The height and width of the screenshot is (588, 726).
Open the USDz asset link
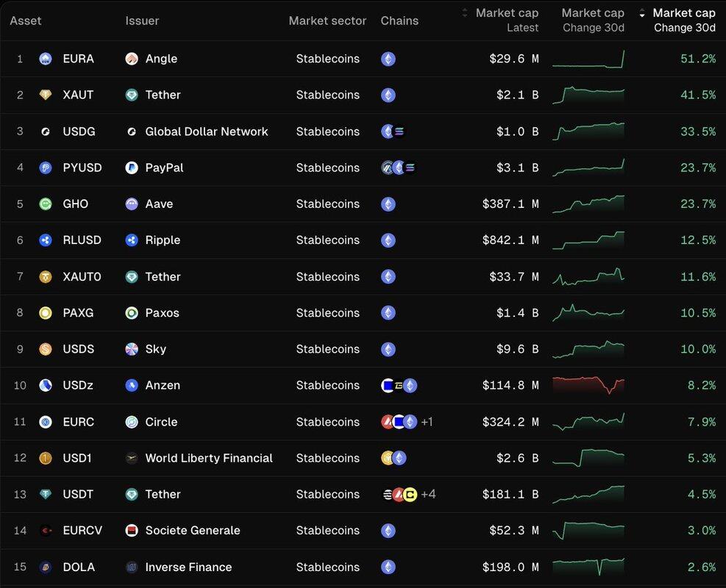(x=78, y=385)
